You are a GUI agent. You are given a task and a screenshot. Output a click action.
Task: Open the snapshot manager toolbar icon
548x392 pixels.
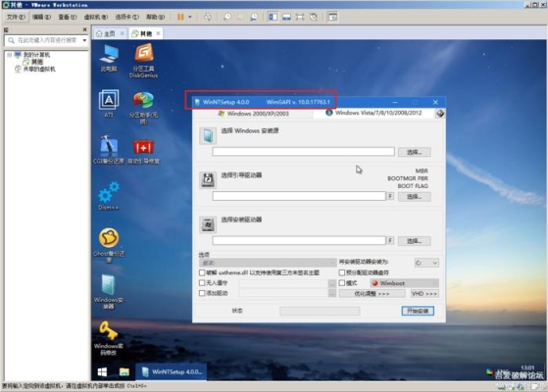click(254, 17)
